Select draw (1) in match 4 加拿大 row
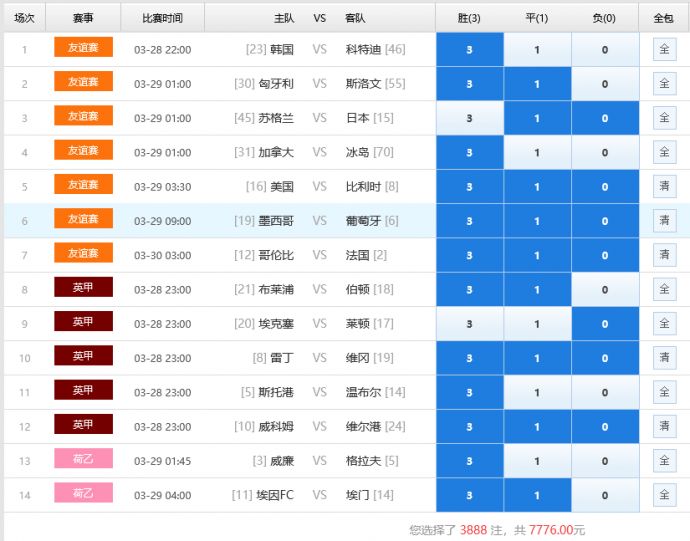690x541 pixels. click(x=537, y=153)
